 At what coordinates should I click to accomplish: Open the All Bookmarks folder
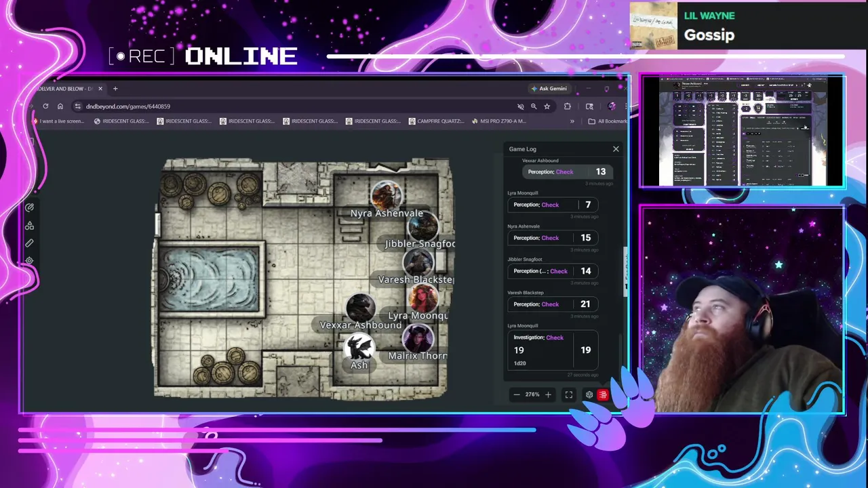[x=608, y=121]
